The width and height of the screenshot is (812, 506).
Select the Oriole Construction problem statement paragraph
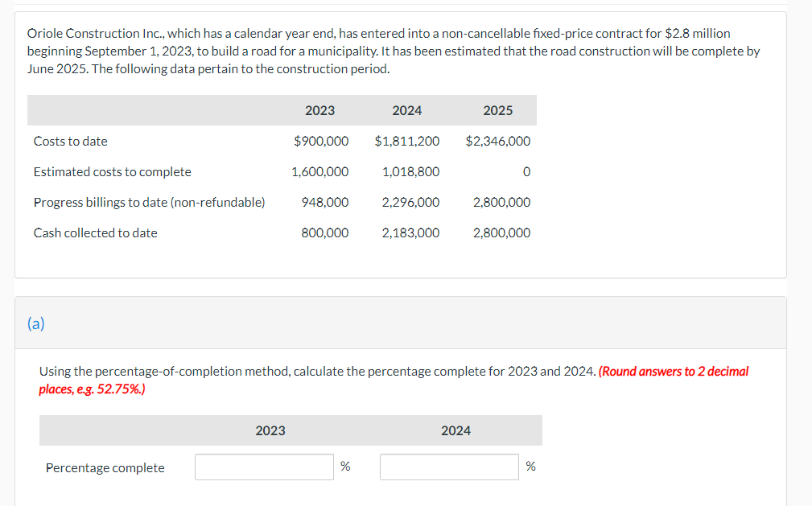(x=378, y=51)
